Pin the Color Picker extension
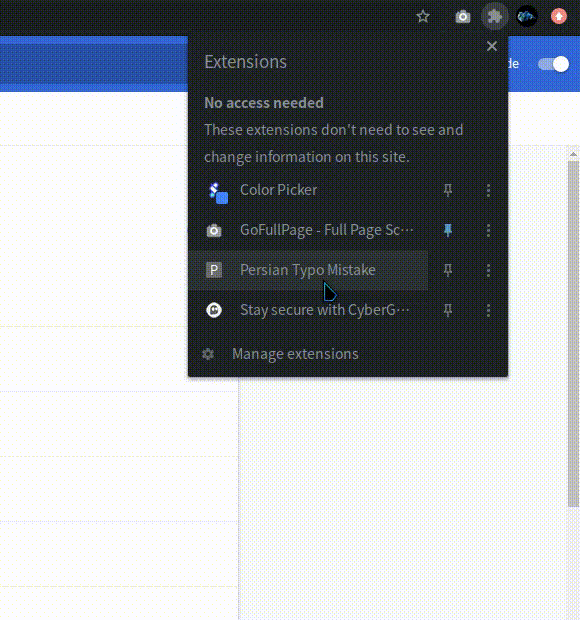The image size is (580, 620). 448,190
